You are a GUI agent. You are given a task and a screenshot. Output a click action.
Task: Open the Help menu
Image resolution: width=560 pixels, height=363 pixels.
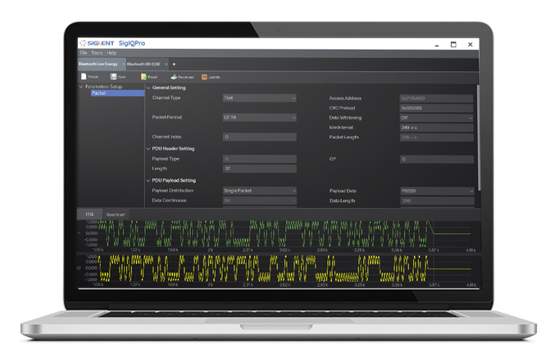[111, 53]
